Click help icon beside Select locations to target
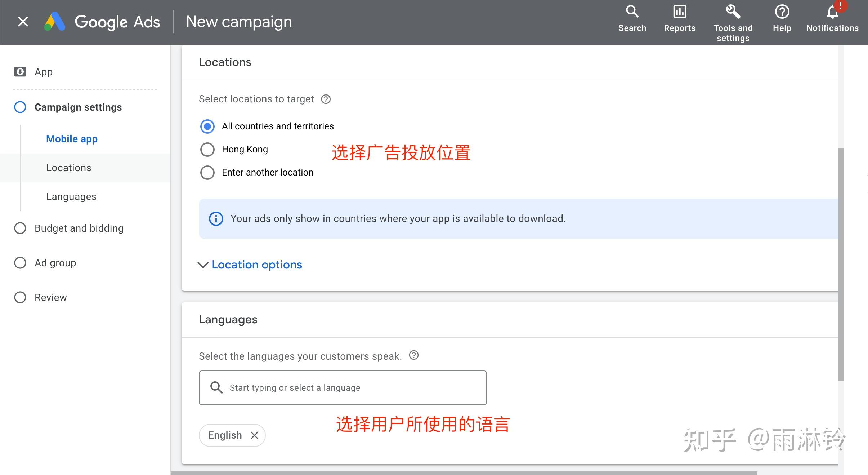This screenshot has height=475, width=868. click(x=326, y=99)
